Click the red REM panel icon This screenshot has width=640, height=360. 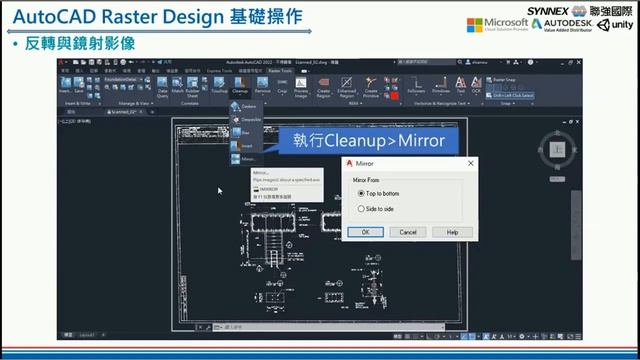click(394, 96)
